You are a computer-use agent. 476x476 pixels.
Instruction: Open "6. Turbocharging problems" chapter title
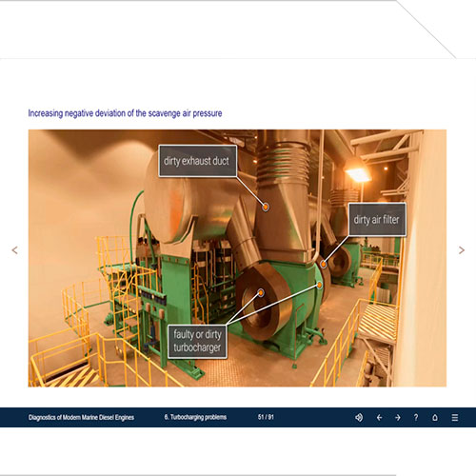(x=195, y=417)
